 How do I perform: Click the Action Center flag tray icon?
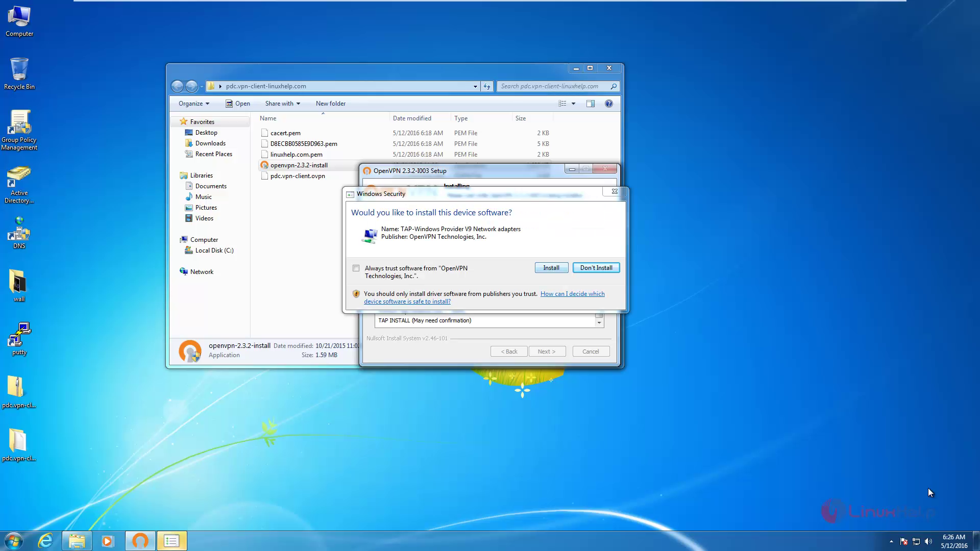pyautogui.click(x=904, y=541)
